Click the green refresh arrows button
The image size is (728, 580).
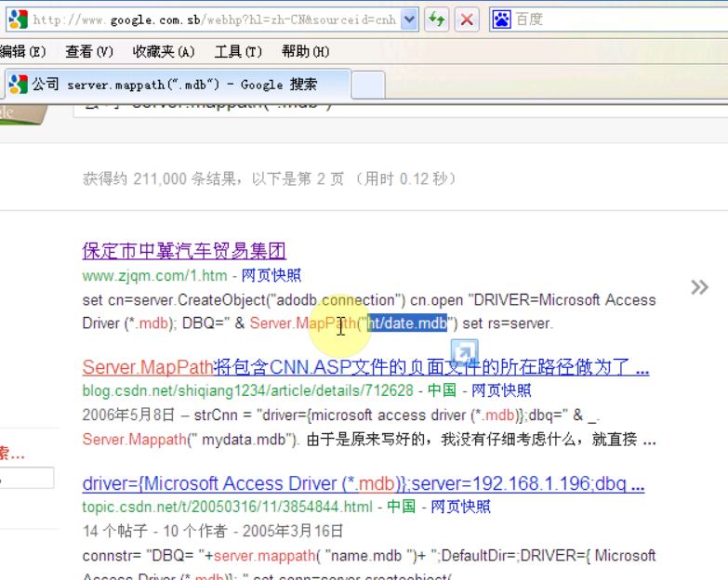coord(436,20)
